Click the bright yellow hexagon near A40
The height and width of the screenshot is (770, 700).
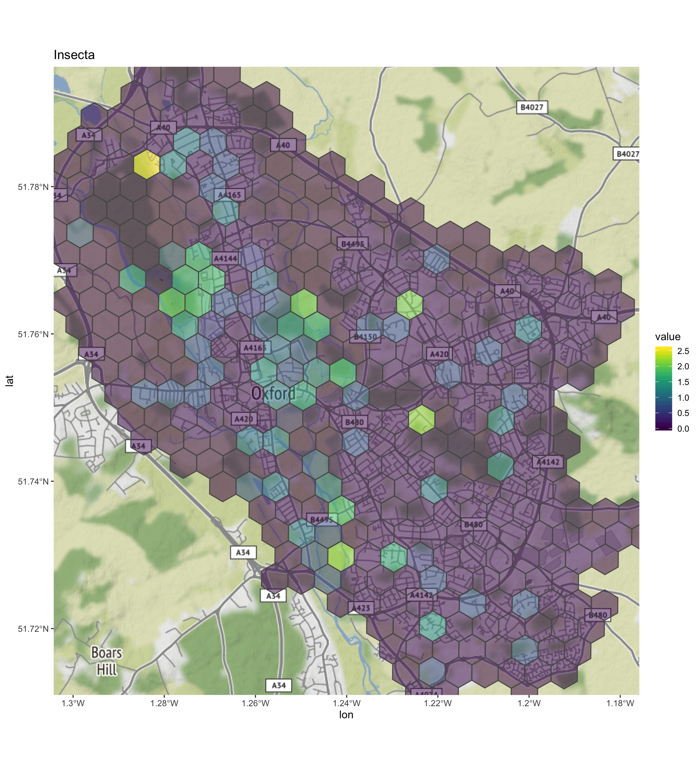[147, 165]
